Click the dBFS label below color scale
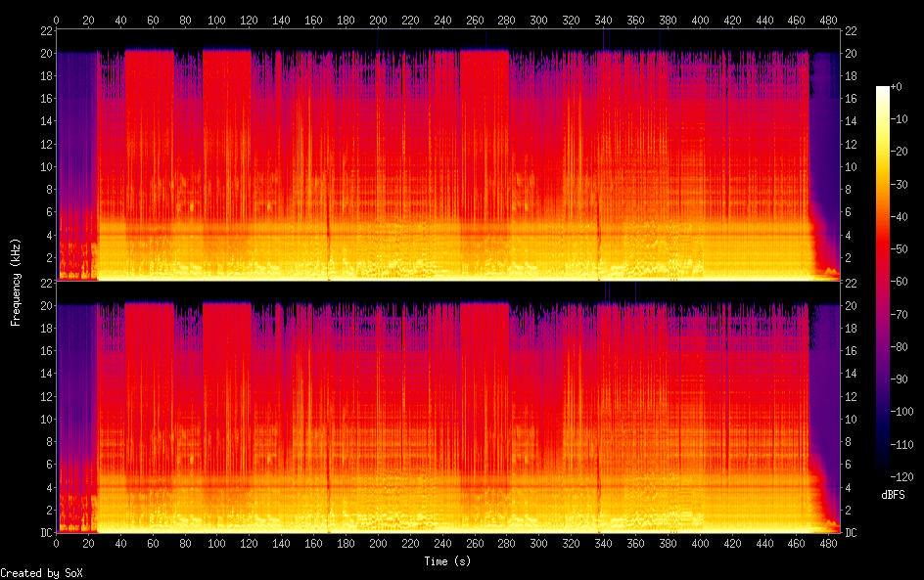 pos(892,496)
